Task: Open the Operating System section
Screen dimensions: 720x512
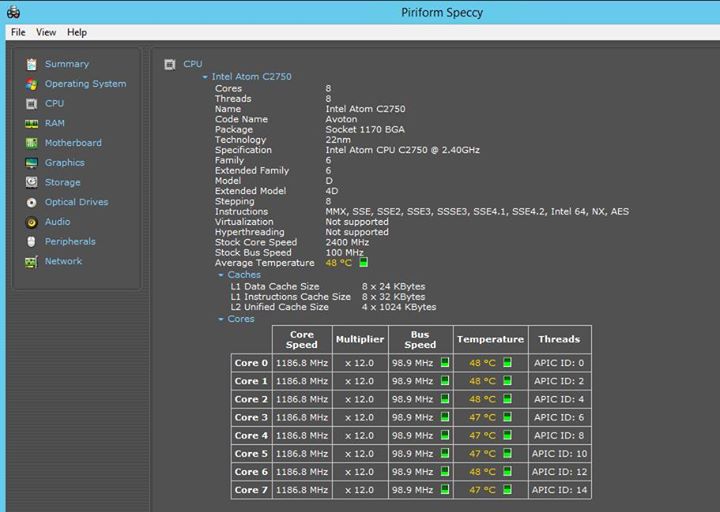Action: point(85,84)
